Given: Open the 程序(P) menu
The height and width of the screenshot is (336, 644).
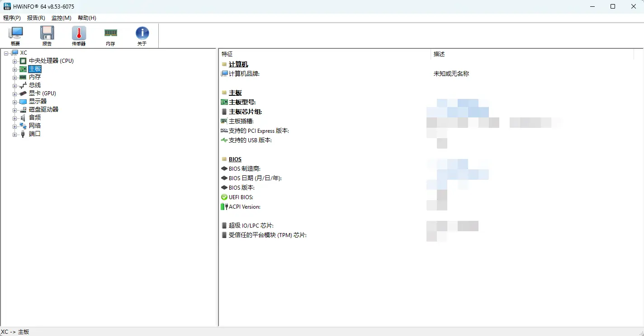Looking at the screenshot, I should [12, 18].
